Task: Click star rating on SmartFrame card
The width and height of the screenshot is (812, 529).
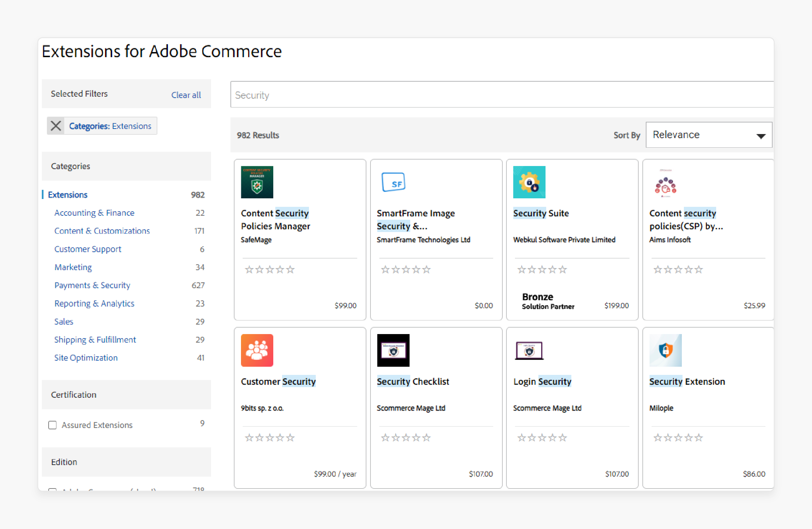Action: (405, 269)
